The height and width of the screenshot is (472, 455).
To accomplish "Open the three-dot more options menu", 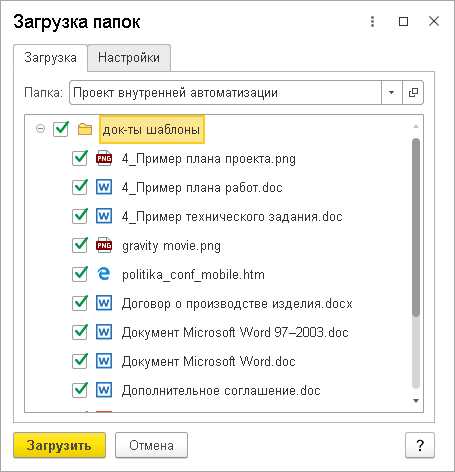I will click(373, 22).
